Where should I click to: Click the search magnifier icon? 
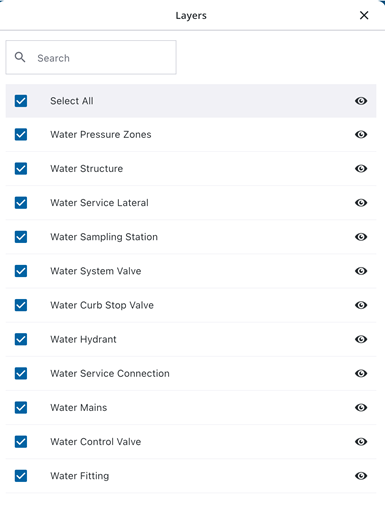(x=20, y=57)
